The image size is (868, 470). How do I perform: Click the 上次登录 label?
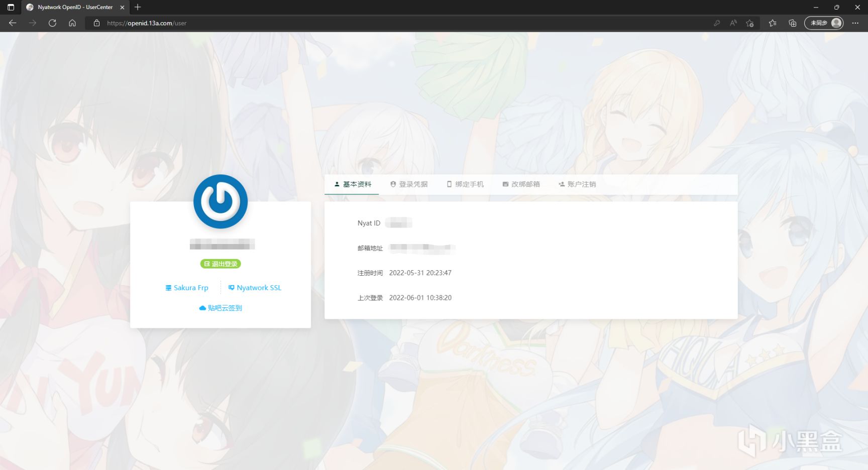click(370, 298)
